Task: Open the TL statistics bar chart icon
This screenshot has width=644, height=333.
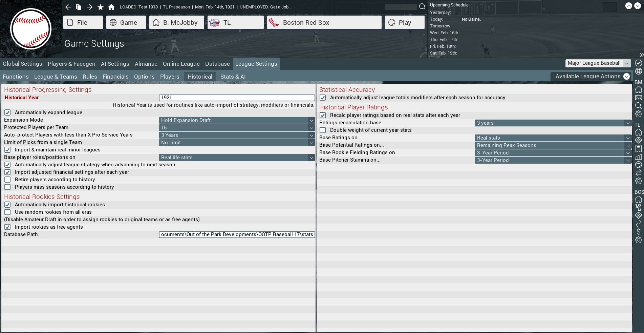Action: [x=638, y=157]
